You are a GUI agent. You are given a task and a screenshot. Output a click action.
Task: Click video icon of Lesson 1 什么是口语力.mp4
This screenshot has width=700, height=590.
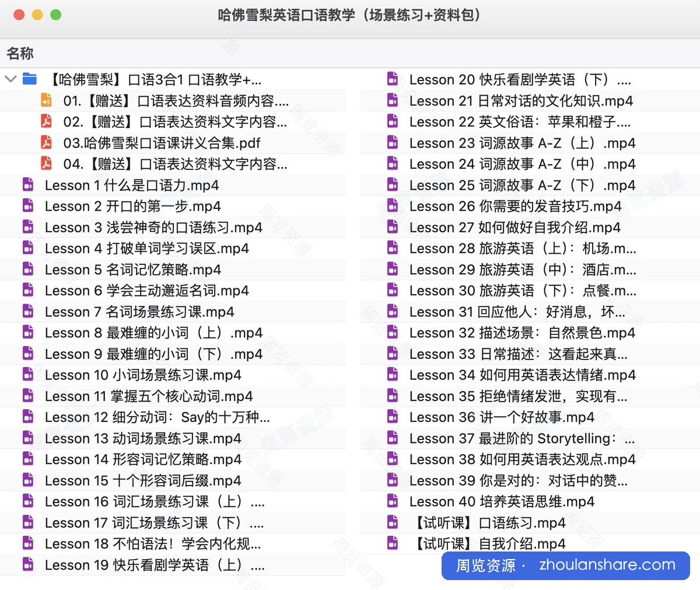[x=28, y=185]
